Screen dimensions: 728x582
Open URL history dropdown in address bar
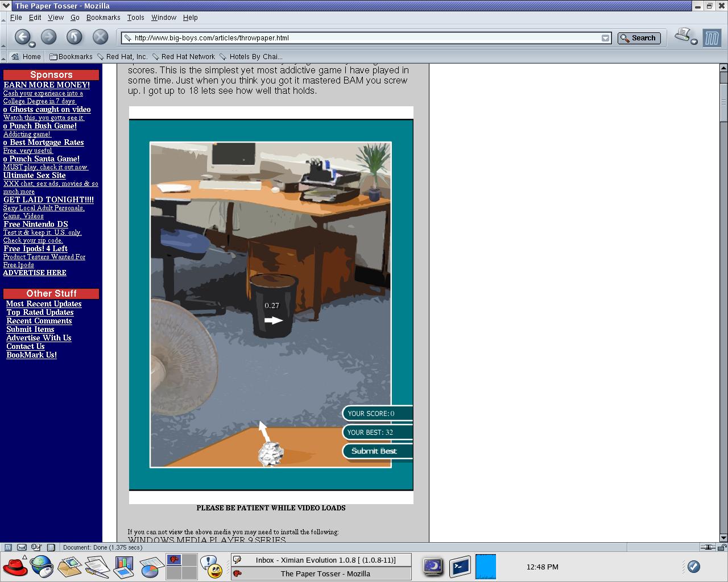[605, 38]
